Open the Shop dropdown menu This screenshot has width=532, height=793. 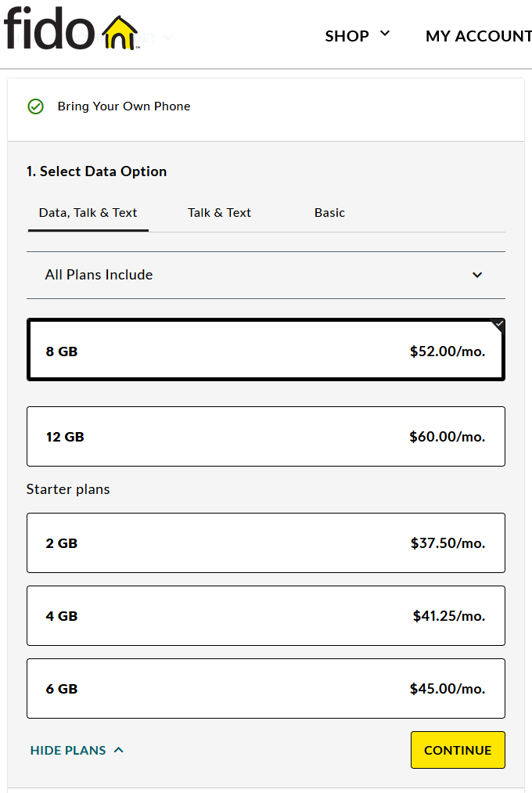coord(357,36)
